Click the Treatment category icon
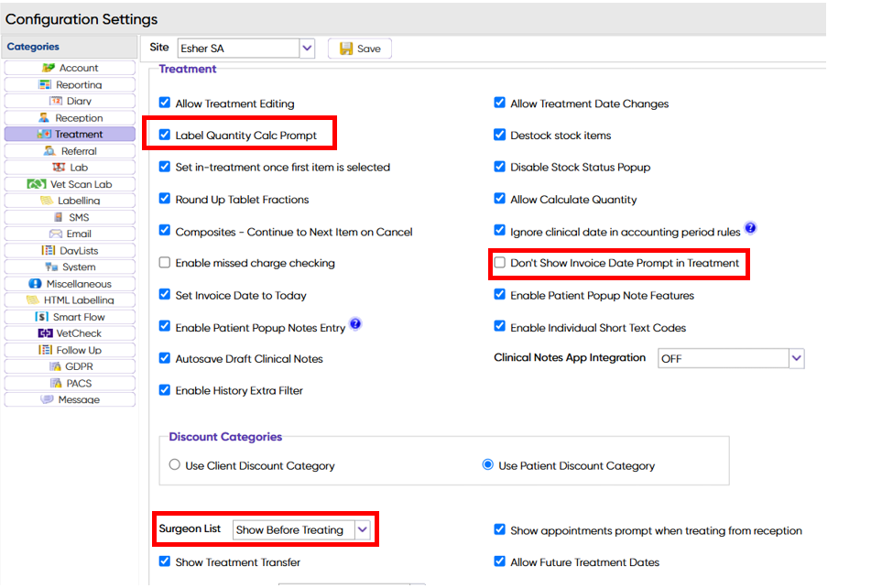This screenshot has height=588, width=882. [44, 134]
